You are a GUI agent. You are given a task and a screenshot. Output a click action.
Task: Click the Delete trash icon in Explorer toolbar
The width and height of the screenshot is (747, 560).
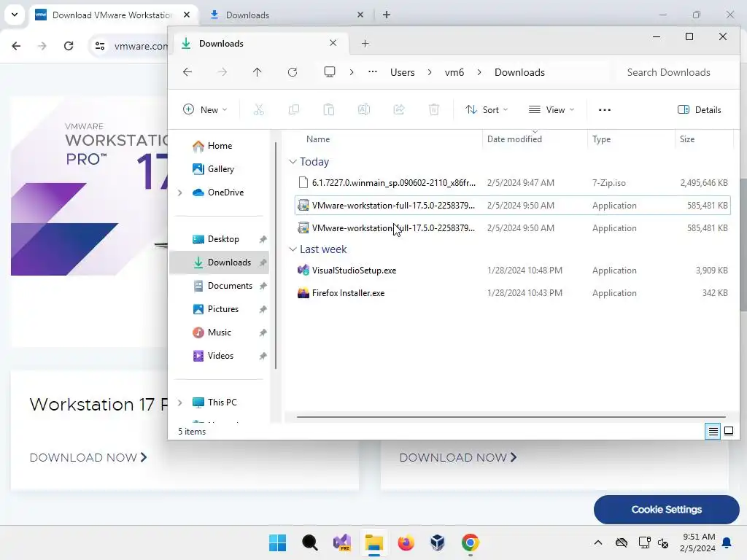click(434, 110)
